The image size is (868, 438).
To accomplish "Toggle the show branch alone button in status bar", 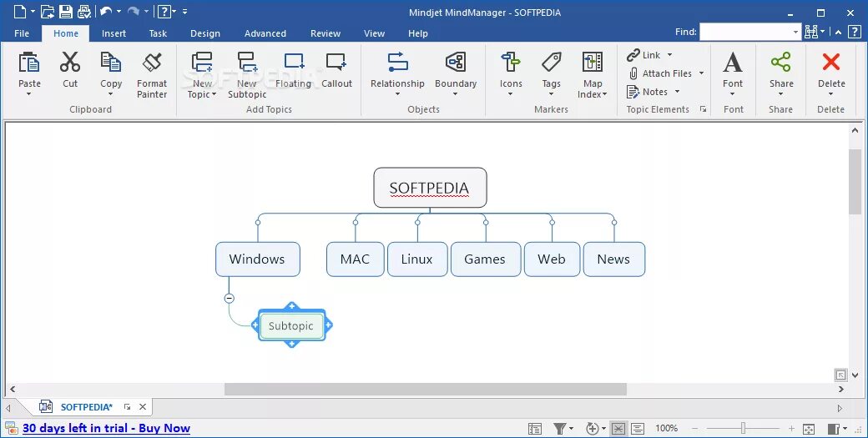I will pyautogui.click(x=618, y=429).
